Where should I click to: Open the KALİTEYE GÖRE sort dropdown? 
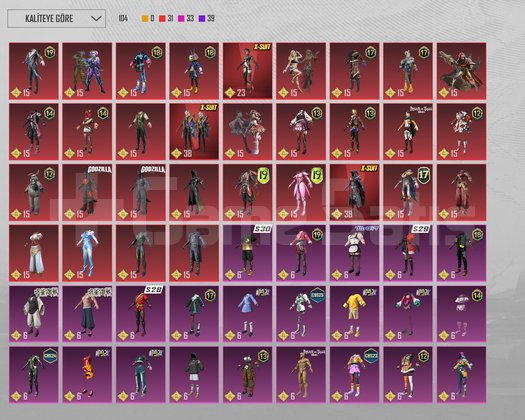pyautogui.click(x=56, y=18)
